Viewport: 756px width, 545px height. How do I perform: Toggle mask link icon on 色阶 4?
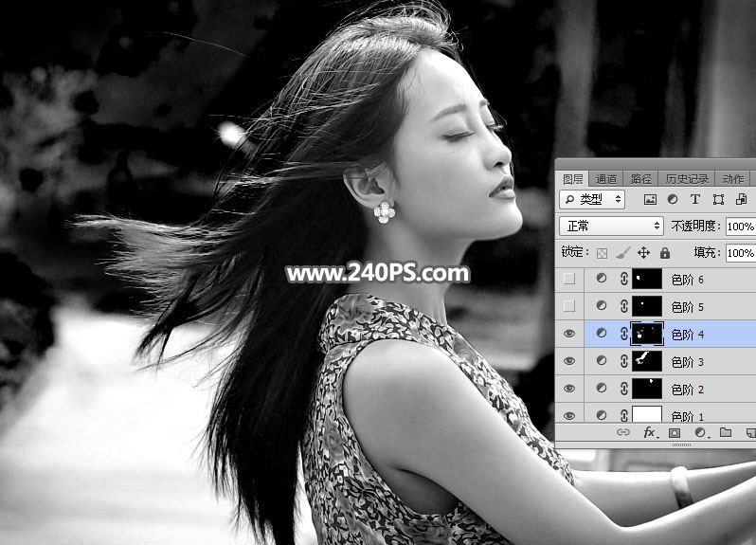pos(624,334)
